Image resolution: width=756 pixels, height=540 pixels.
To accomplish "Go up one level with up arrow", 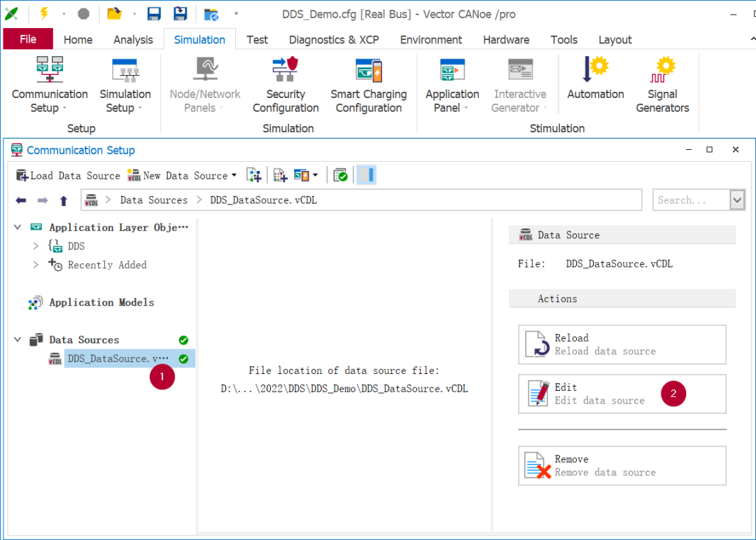I will tap(64, 201).
